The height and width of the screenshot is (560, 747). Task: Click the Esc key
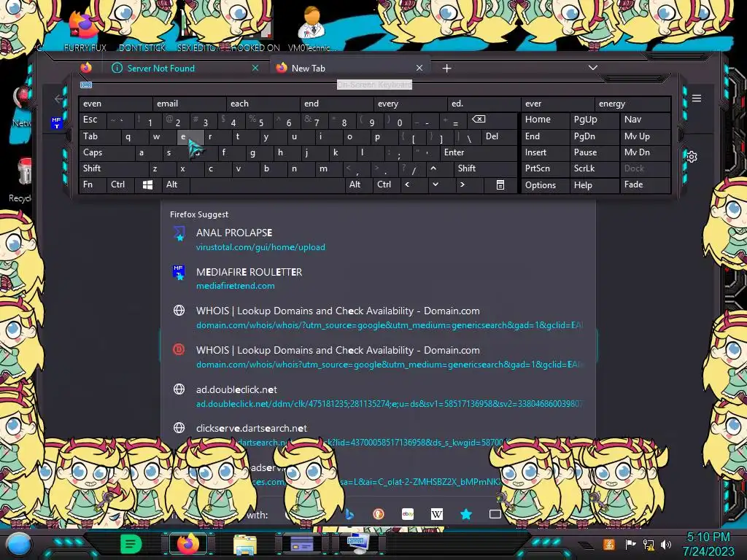tap(93, 120)
